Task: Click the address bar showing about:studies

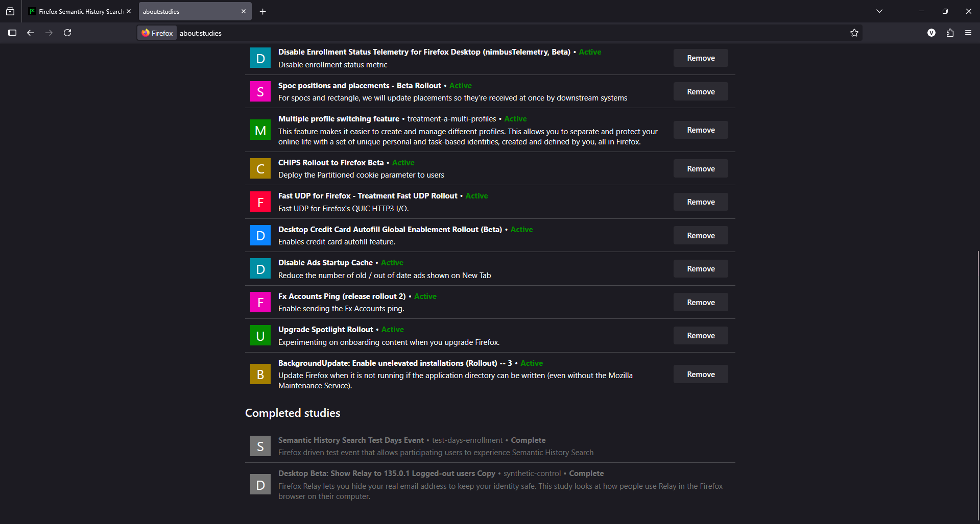Action: click(x=460, y=33)
